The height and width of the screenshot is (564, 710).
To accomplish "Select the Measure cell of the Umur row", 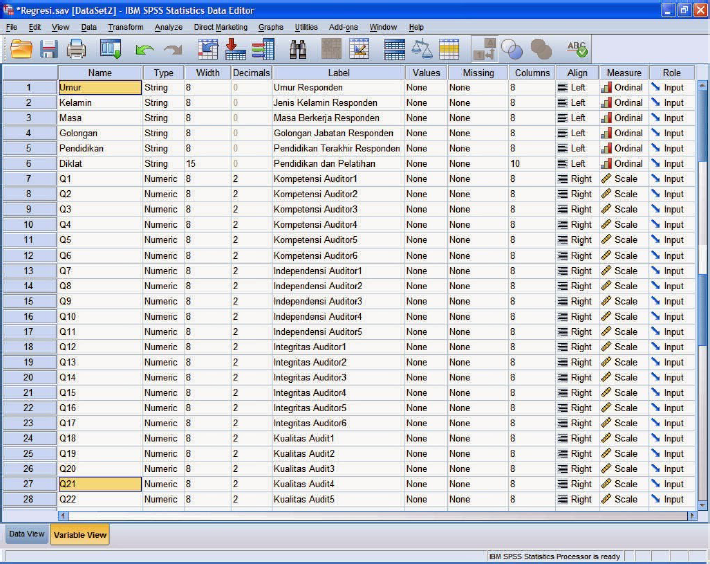I will point(622,88).
